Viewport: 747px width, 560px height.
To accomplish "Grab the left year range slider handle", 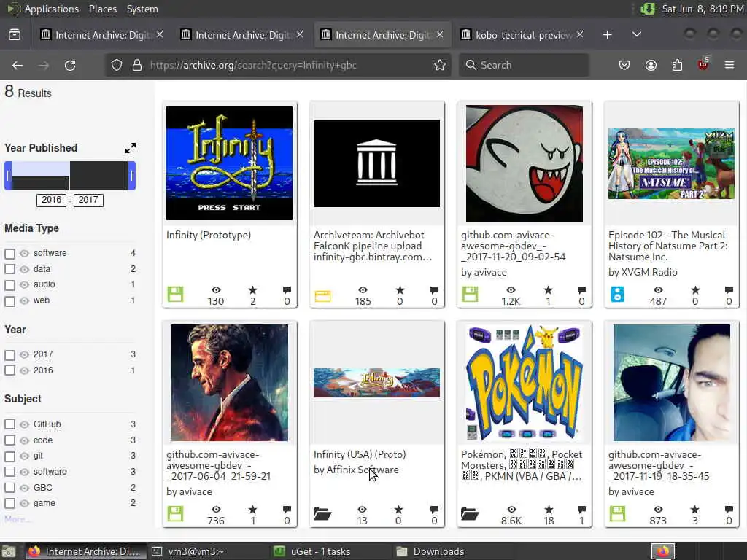I will coord(8,176).
